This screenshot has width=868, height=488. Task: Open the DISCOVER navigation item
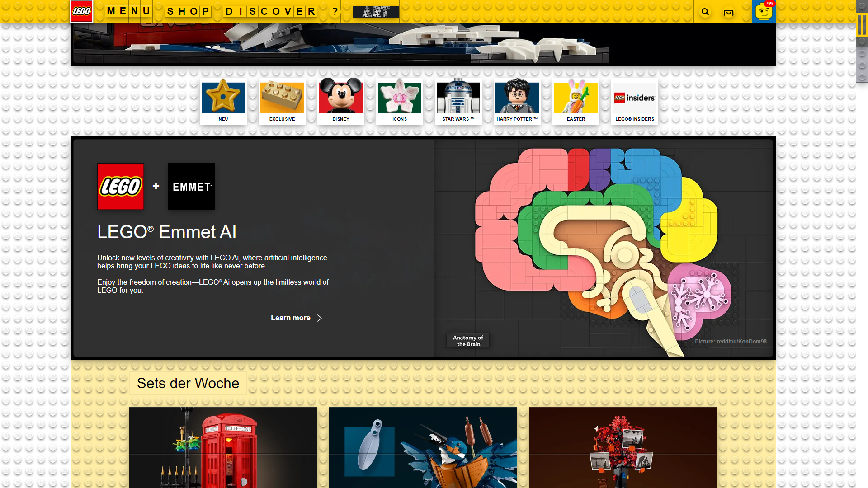coord(270,11)
